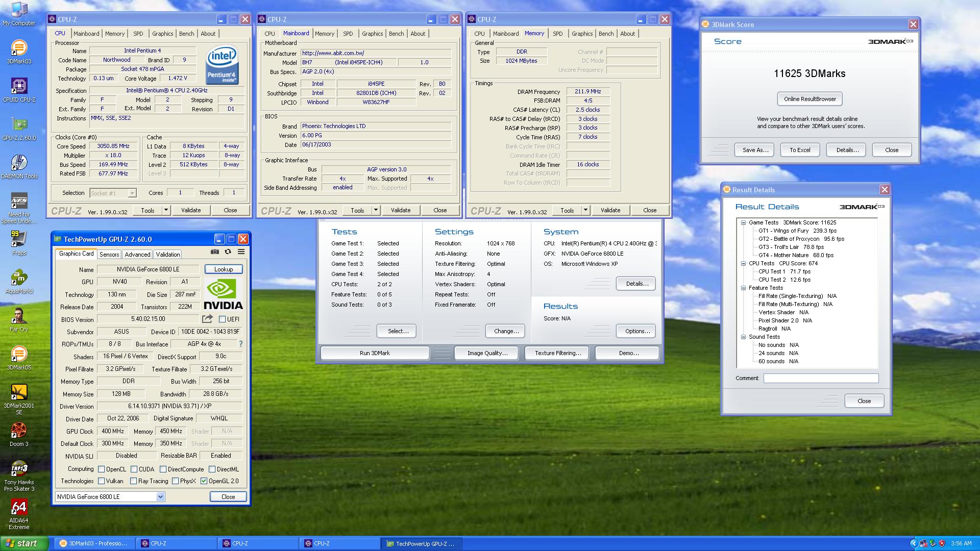Open My Computer desktop icon
Image resolution: width=980 pixels, height=551 pixels.
click(19, 14)
